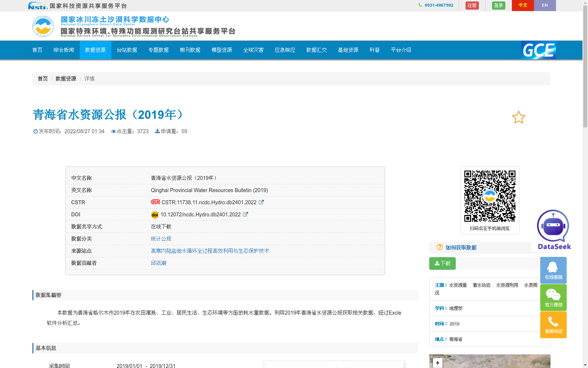The width and height of the screenshot is (588, 368).
Task: Click the 水资源利用 theme tag
Action: (x=507, y=285)
